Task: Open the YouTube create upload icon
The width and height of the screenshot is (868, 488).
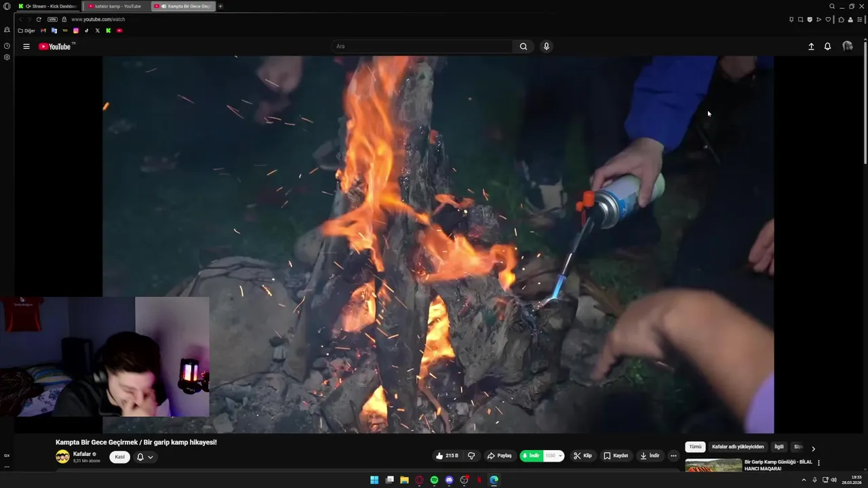Action: tap(811, 47)
